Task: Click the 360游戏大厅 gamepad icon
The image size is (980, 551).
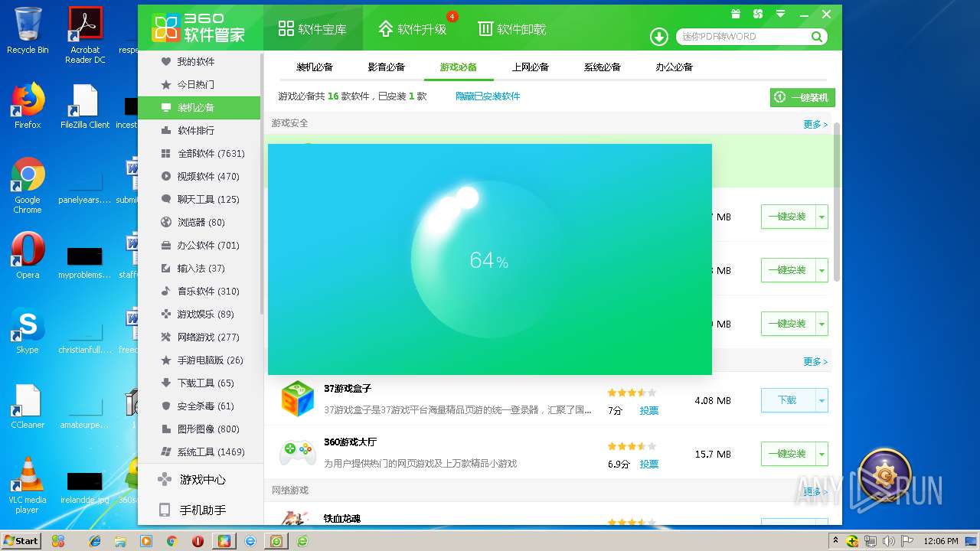Action: (x=297, y=452)
